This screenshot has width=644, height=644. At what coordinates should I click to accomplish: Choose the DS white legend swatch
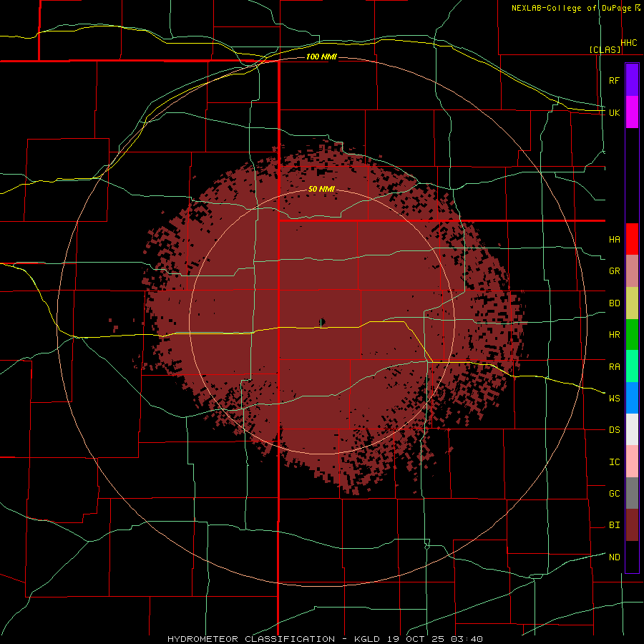tap(632, 429)
